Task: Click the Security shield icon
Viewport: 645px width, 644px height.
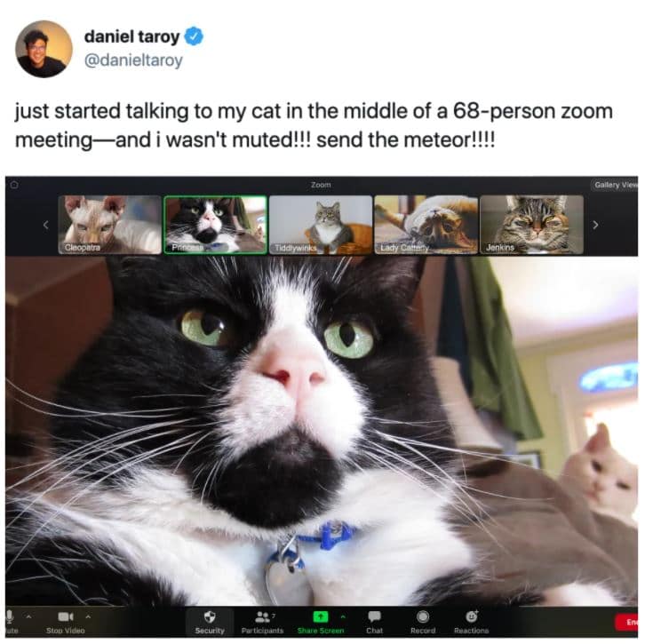Action: pos(210,616)
